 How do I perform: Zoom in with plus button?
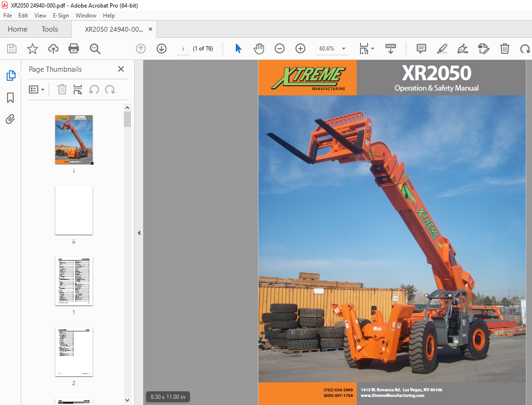(x=300, y=49)
